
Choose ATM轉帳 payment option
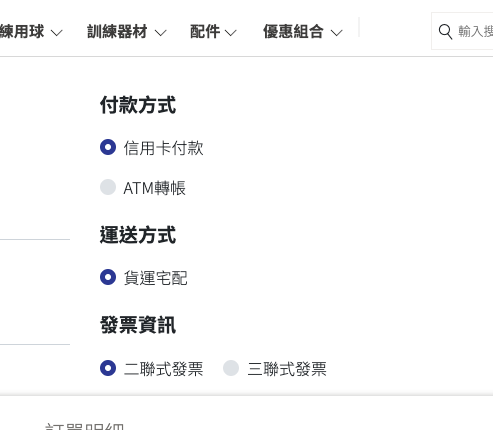[x=108, y=187]
